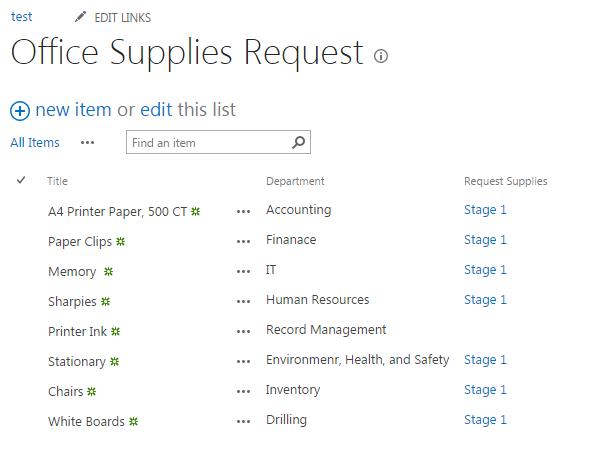Select the All Items view
Image resolution: width=590 pixels, height=460 pixels.
pos(35,143)
